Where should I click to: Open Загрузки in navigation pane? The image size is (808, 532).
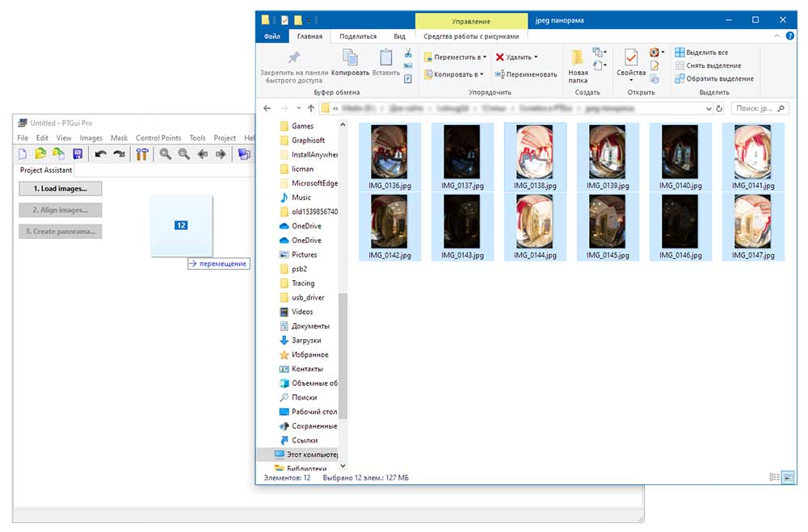coord(301,341)
